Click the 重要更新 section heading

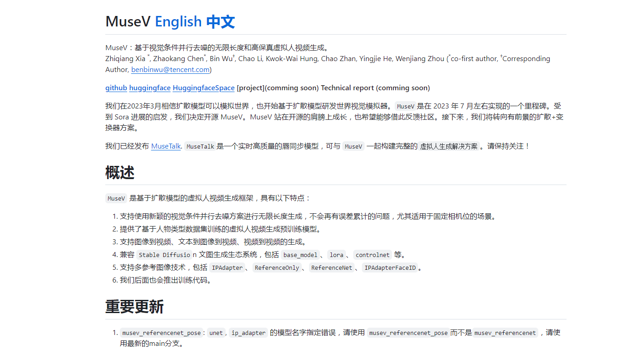134,307
